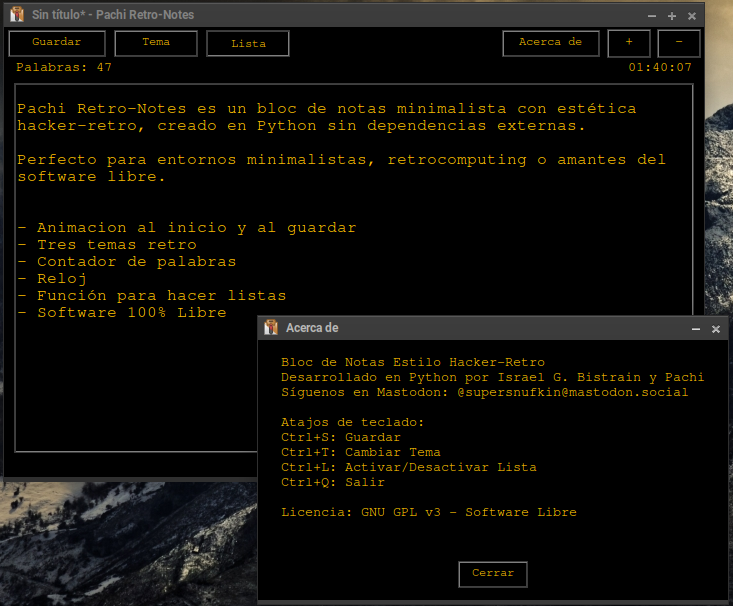Click 'Ctrl+L: Activar/Desactivar Lista' line
Image resolution: width=733 pixels, height=606 pixels.
click(x=409, y=467)
